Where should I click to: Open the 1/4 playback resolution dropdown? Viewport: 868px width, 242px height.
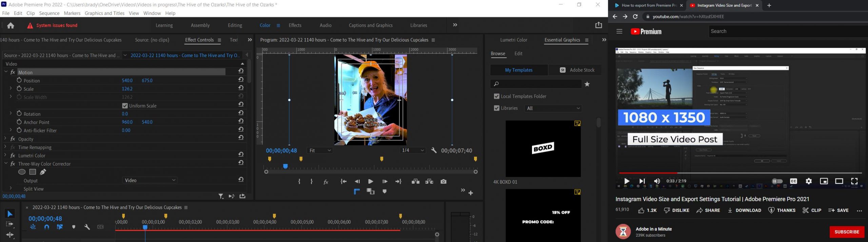point(413,150)
